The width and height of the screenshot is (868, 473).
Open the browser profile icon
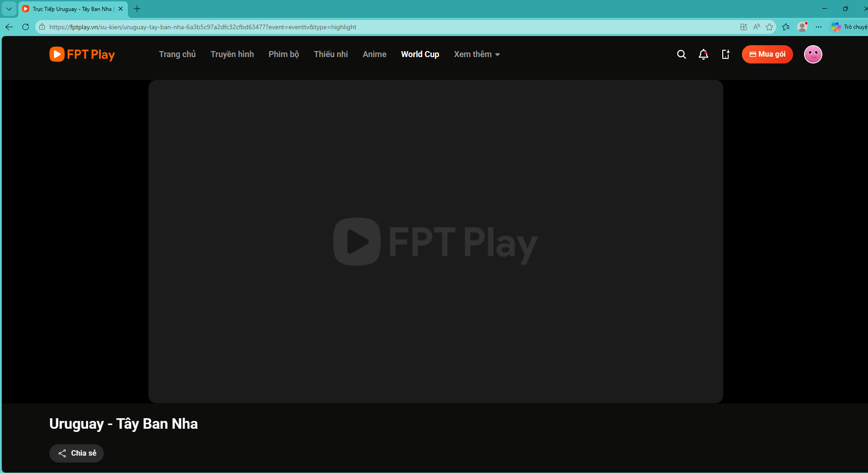click(x=802, y=27)
